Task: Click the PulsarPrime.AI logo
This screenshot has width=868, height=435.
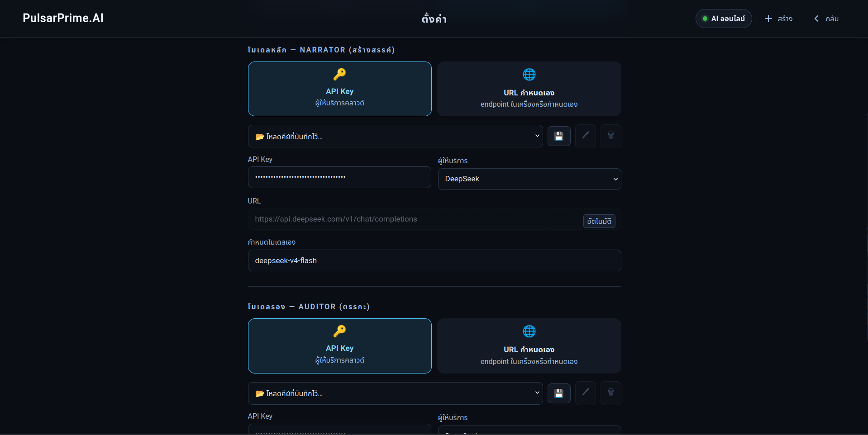Action: tap(63, 18)
